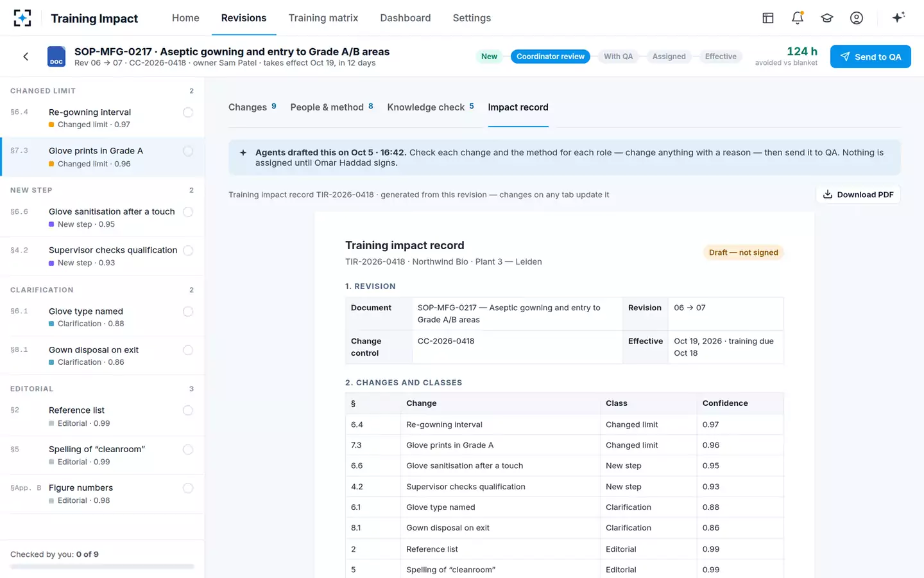Open the AI sparkle assistant icon

point(898,17)
